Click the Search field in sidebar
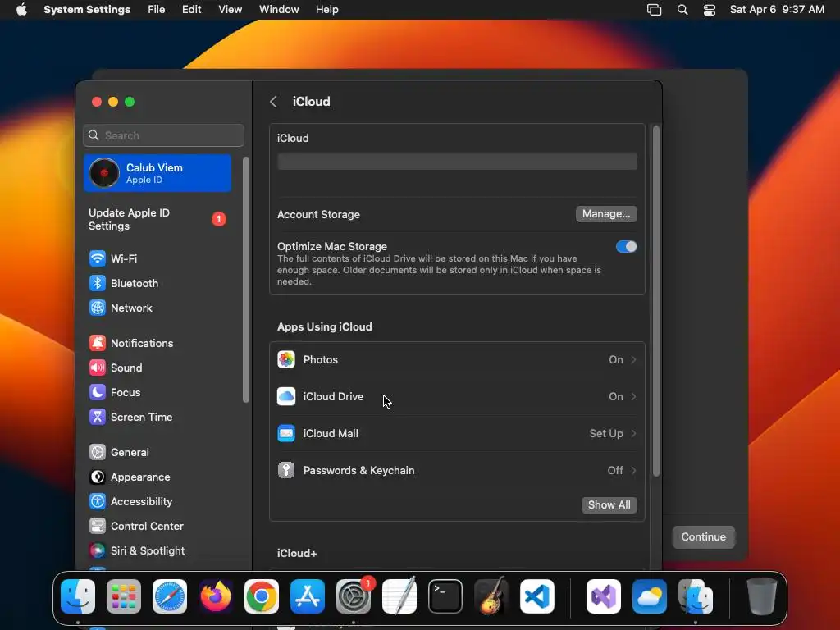Screen dimensions: 840x630 [163, 135]
